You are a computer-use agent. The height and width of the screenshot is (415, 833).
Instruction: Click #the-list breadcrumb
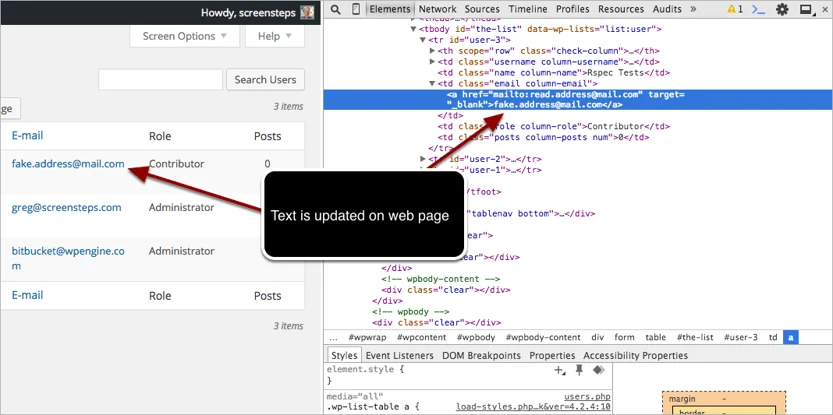tap(695, 337)
